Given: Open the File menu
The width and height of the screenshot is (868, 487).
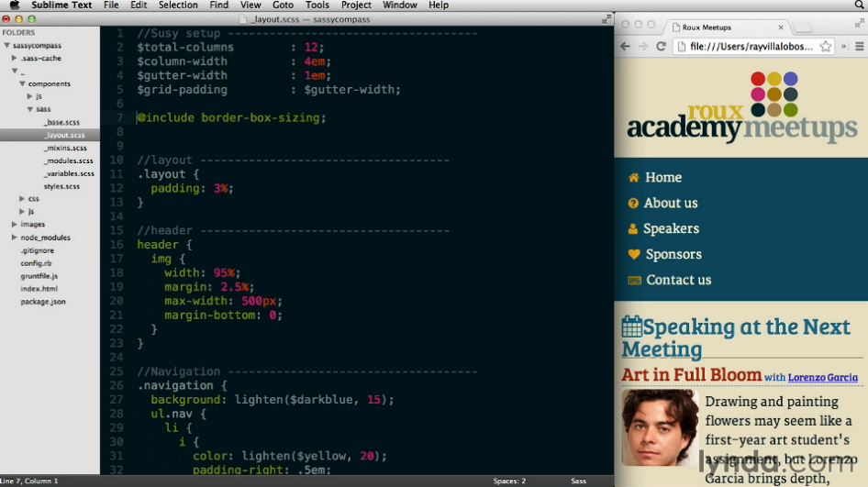Looking at the screenshot, I should tap(111, 5).
